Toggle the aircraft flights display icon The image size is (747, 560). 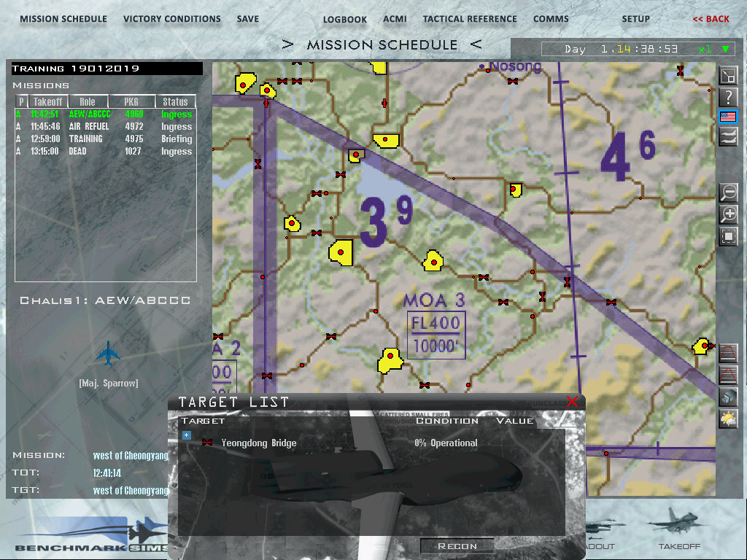click(728, 137)
